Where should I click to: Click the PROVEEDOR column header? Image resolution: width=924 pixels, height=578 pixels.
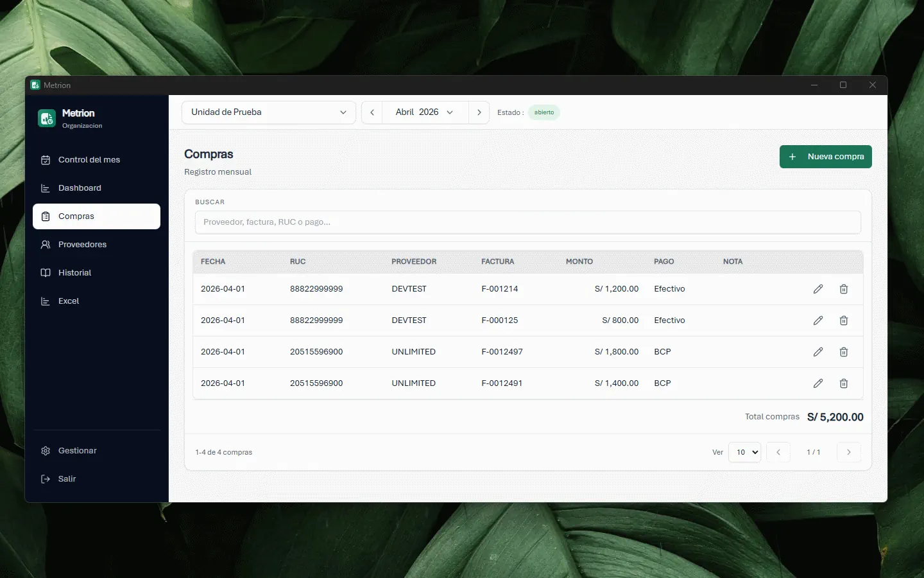click(x=414, y=261)
